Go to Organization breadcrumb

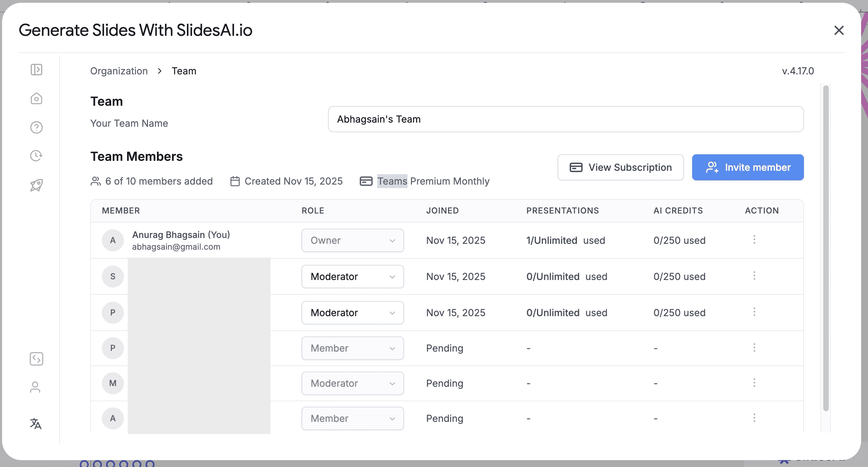pos(119,71)
